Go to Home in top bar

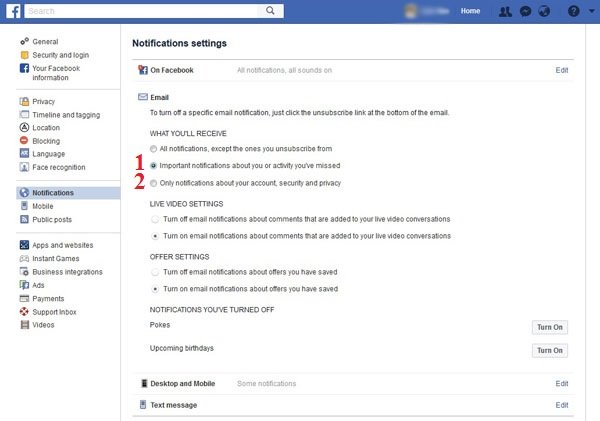click(x=470, y=11)
